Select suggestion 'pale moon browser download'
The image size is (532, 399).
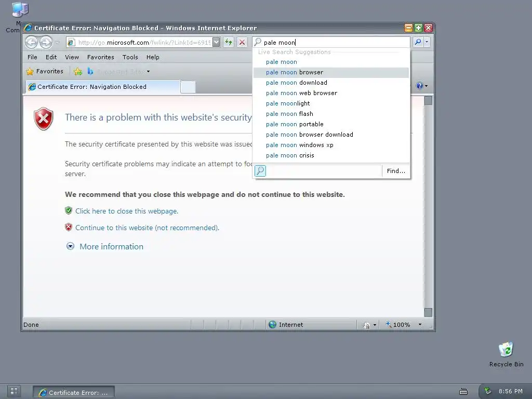click(x=331, y=135)
